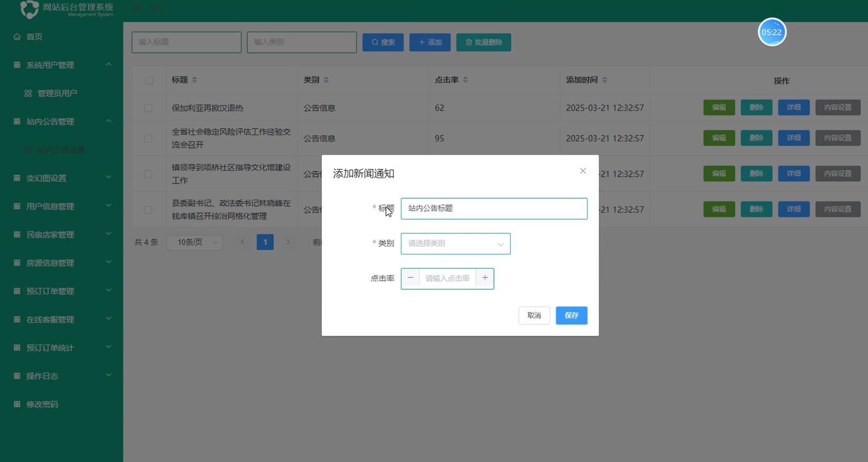Click the 站内公告标题 title input field
The height and width of the screenshot is (462, 868).
click(493, 208)
